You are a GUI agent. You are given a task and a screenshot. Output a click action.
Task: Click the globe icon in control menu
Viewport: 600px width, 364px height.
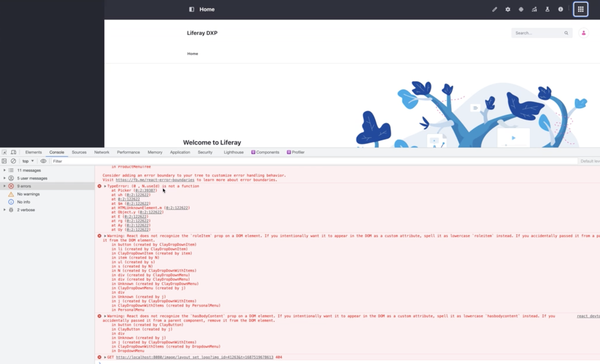(521, 9)
